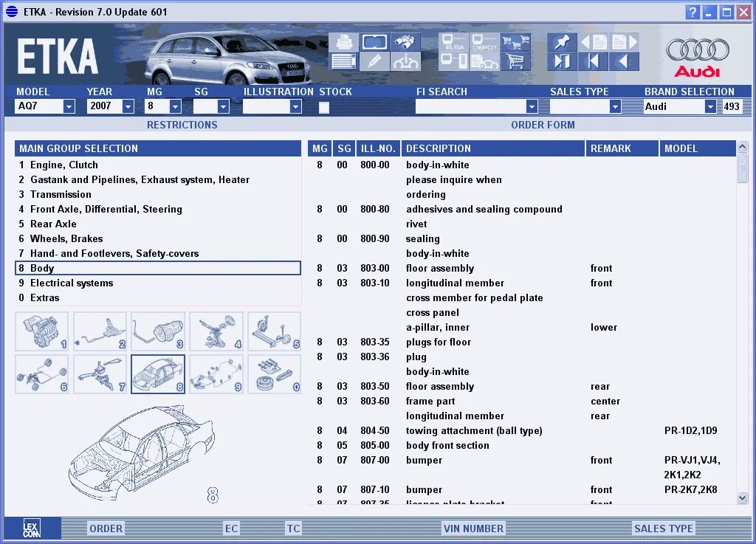
Task: Select extras thumbnail group 0
Action: tap(275, 374)
